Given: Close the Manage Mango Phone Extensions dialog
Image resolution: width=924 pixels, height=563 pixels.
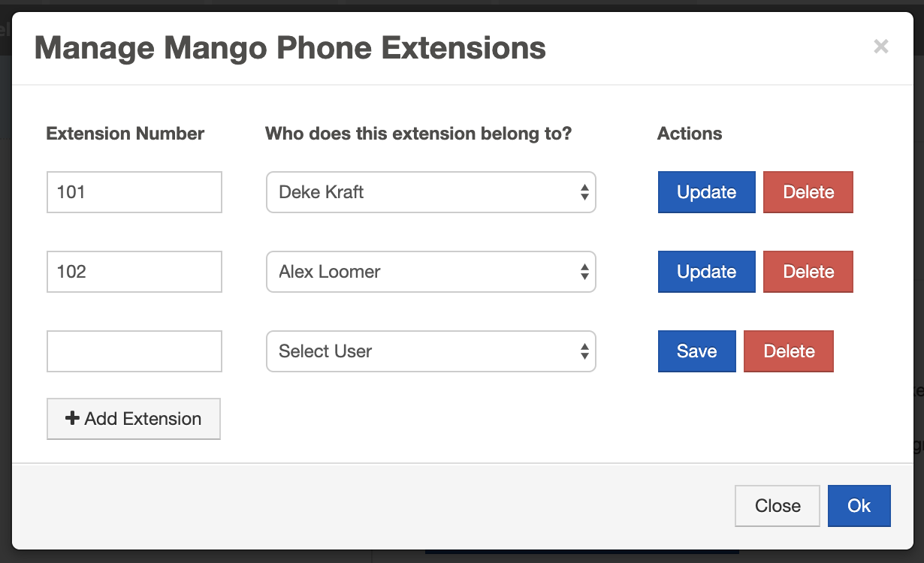Looking at the screenshot, I should tap(777, 505).
